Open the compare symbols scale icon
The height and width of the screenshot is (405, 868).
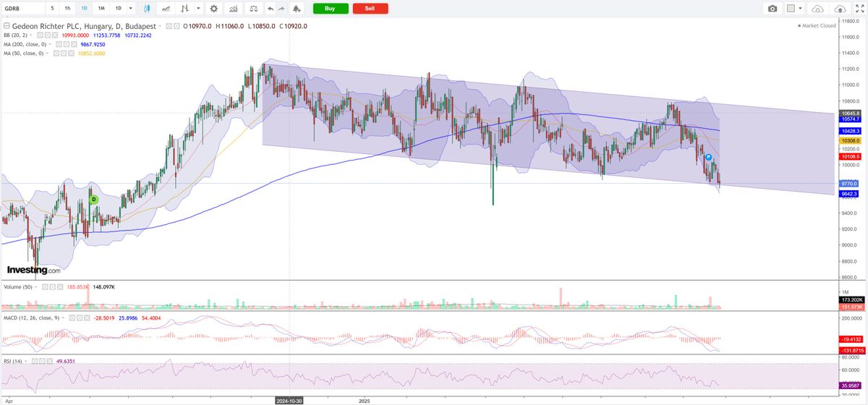click(253, 8)
